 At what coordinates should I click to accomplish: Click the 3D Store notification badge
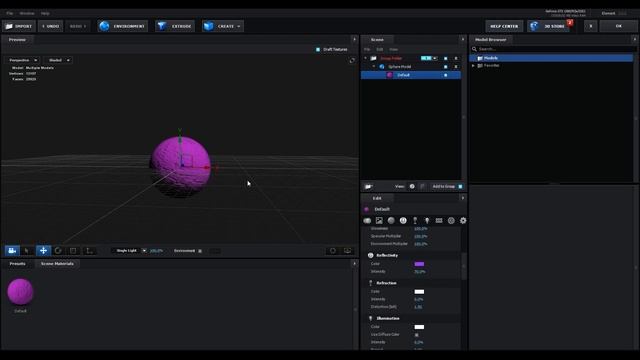[570, 22]
